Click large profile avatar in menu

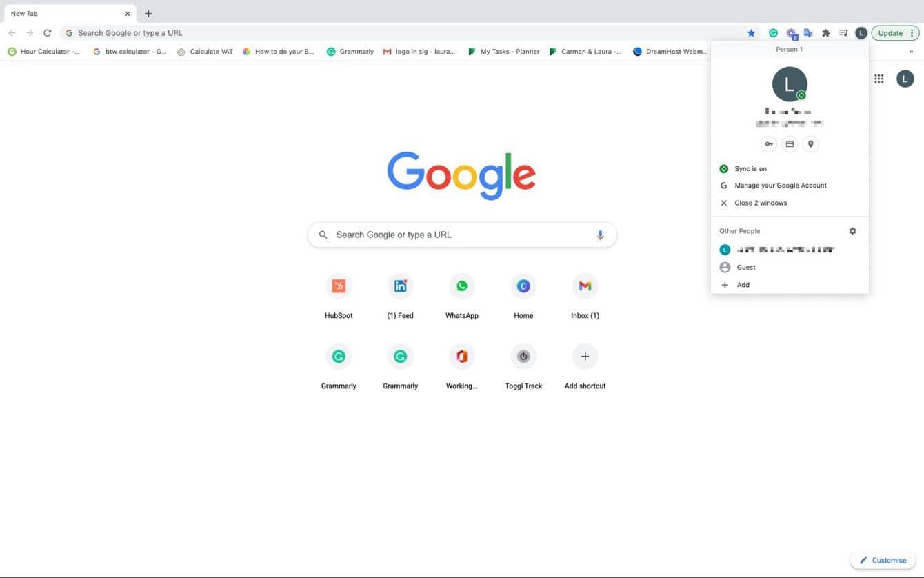click(x=790, y=84)
